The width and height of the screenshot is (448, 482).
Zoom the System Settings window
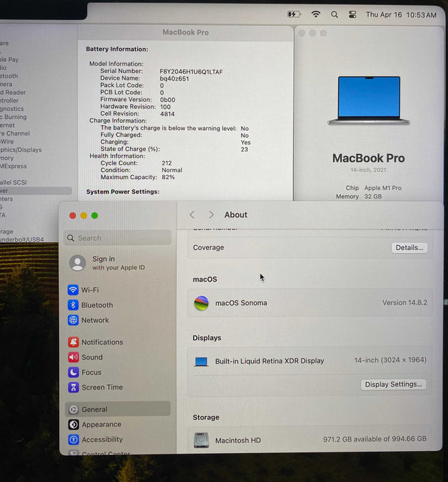pyautogui.click(x=95, y=216)
